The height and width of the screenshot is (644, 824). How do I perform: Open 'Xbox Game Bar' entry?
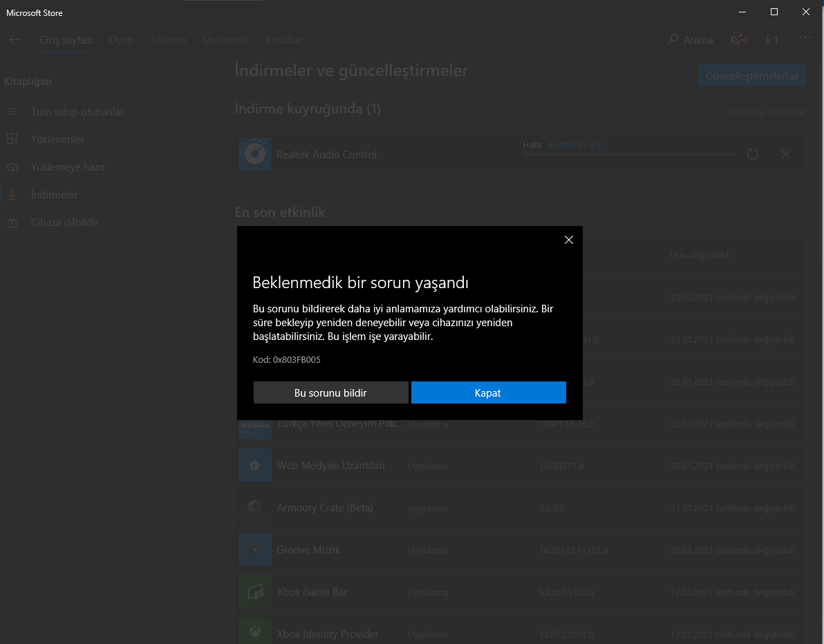tap(312, 592)
